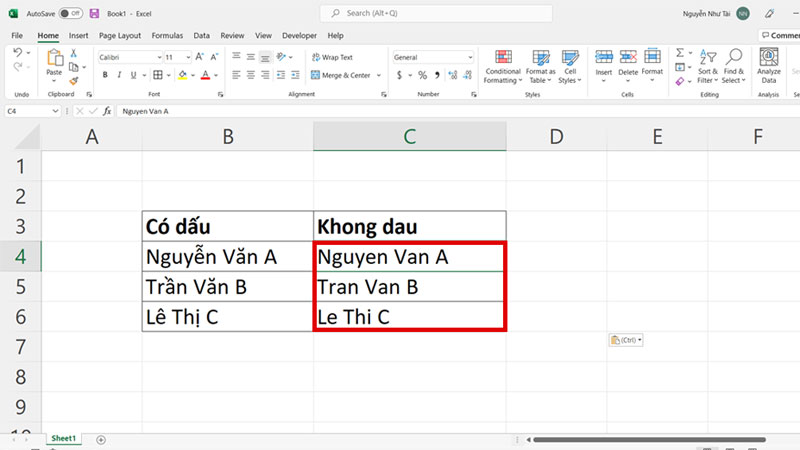Click the Fill down icon
800x450 pixels.
point(680,67)
